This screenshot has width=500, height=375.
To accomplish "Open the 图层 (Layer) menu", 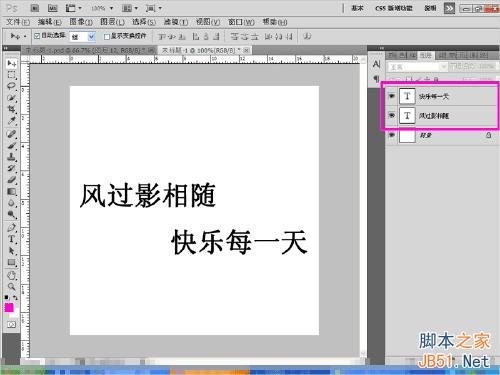I will [x=112, y=22].
